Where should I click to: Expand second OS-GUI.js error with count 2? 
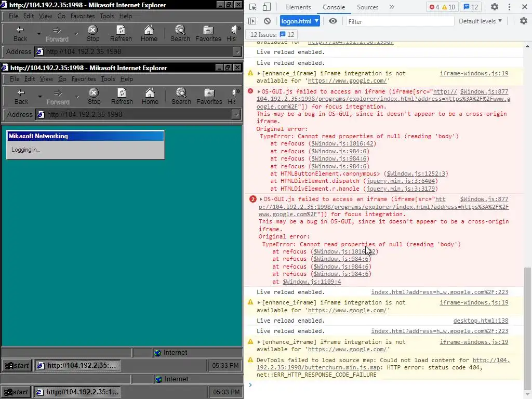coord(261,199)
